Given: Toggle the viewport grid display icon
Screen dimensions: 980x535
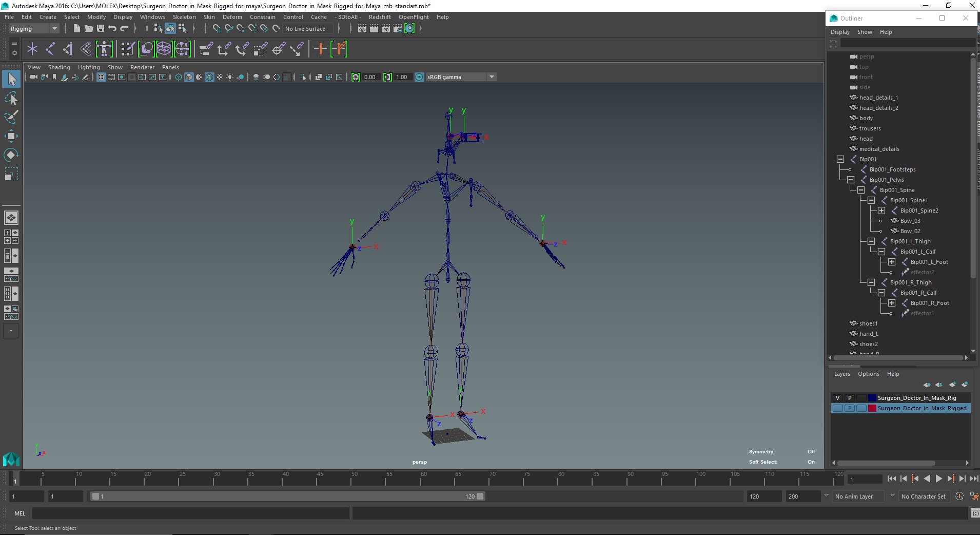Looking at the screenshot, I should click(x=101, y=77).
